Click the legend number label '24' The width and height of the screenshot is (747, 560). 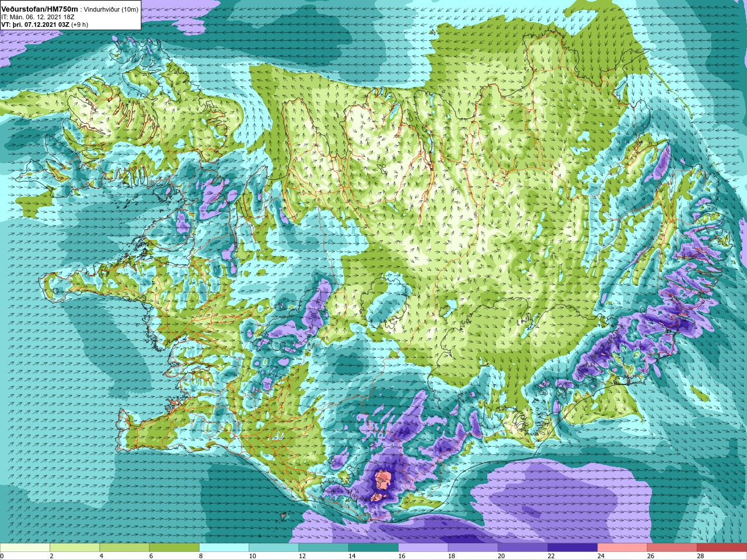coord(601,556)
